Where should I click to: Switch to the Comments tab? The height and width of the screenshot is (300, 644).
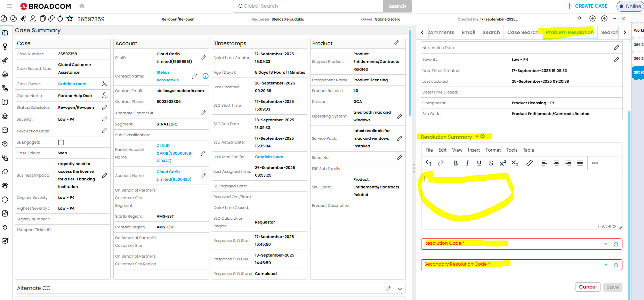[441, 32]
